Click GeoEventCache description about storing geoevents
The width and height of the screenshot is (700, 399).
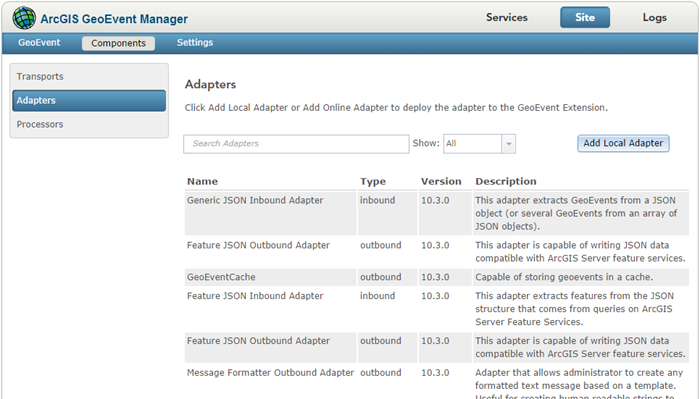[564, 277]
